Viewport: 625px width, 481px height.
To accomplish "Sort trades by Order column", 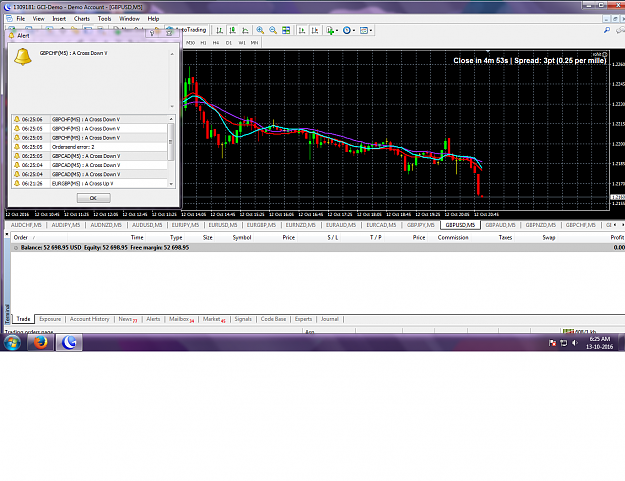I will click(x=21, y=238).
